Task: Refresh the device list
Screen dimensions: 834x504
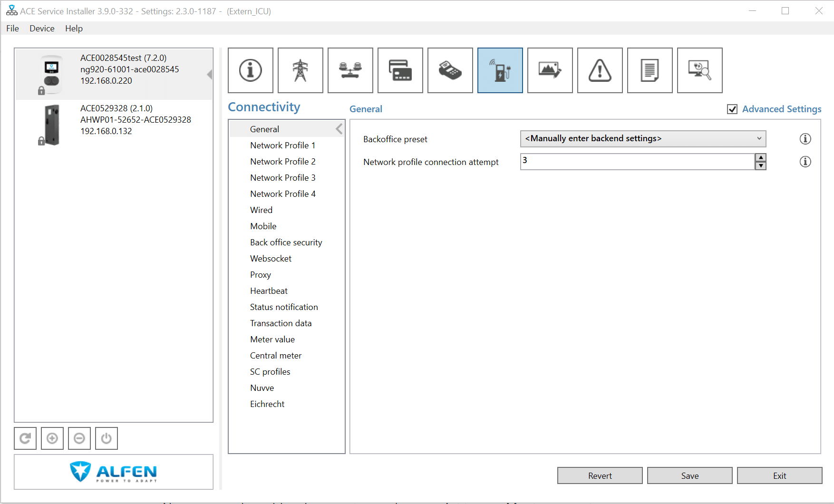Action: 25,438
